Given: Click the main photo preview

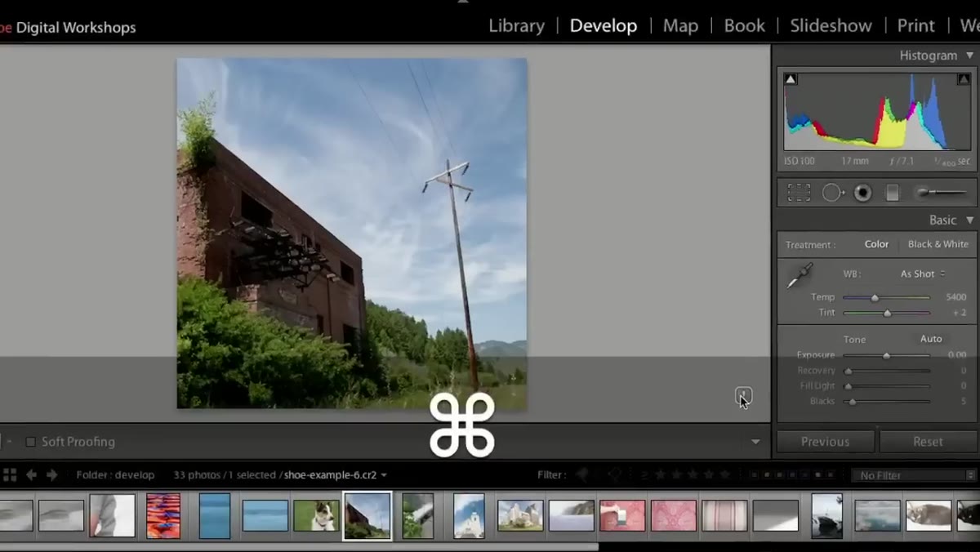Looking at the screenshot, I should [x=352, y=234].
